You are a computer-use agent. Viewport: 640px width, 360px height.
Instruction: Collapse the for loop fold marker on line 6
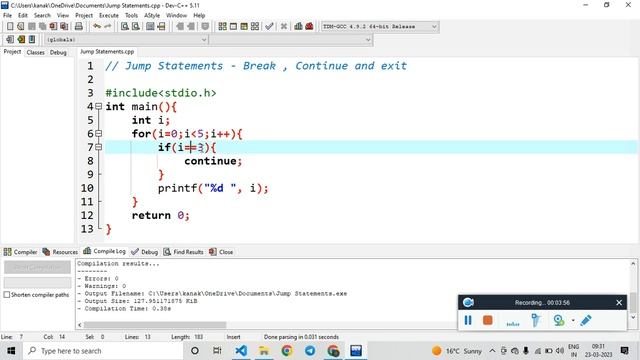(98, 133)
